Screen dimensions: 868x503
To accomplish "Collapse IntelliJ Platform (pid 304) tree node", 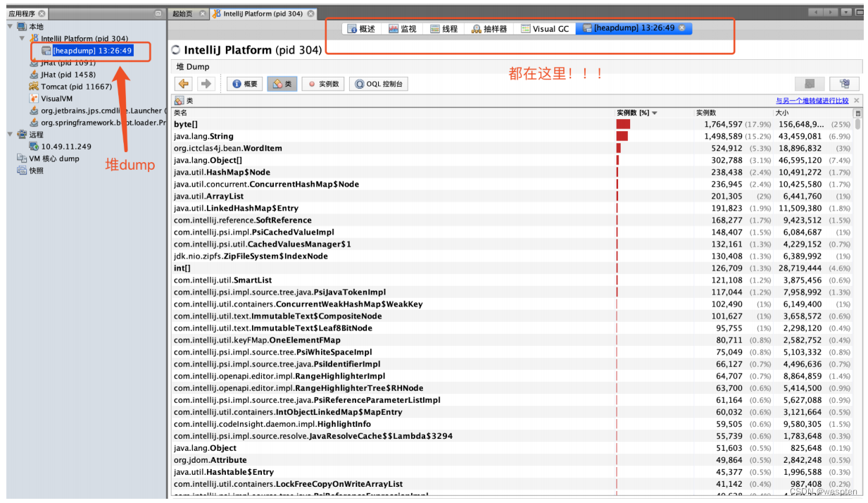I will coord(23,38).
